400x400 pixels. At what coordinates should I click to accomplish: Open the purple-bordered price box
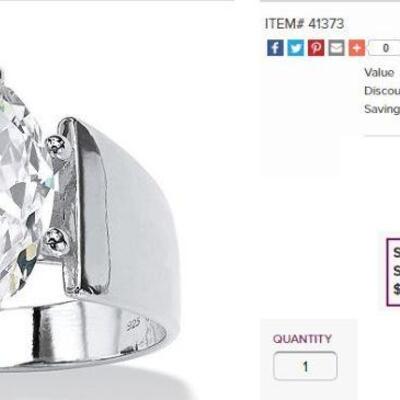(393, 272)
